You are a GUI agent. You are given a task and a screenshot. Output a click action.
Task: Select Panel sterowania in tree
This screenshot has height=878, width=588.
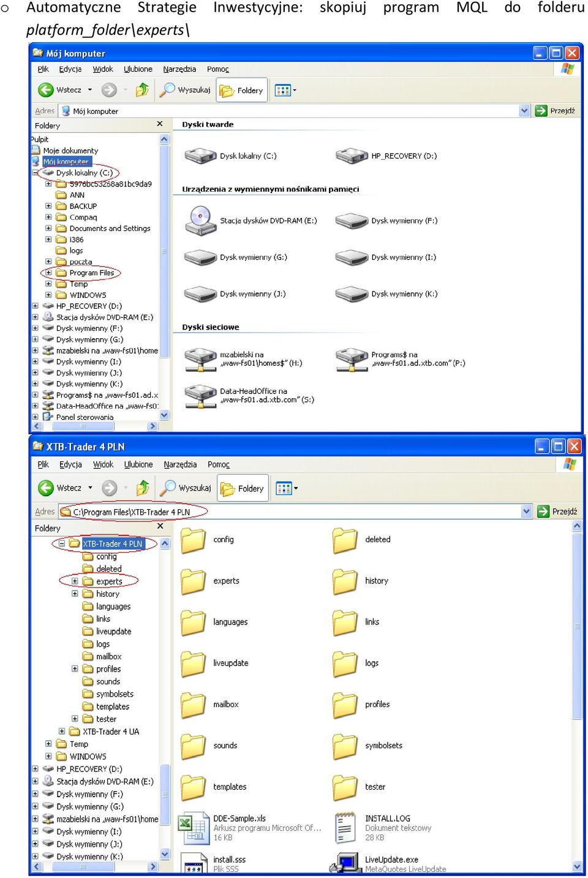coord(85,417)
